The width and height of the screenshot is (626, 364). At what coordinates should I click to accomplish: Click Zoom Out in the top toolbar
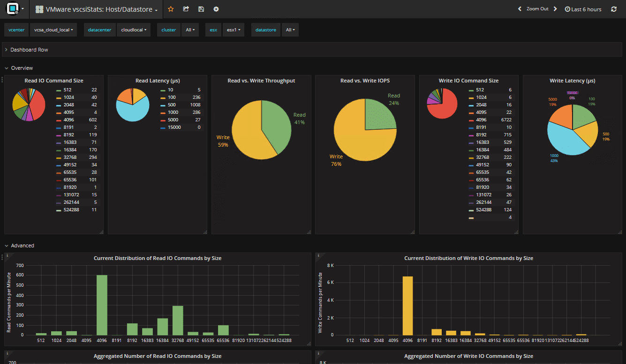pos(537,9)
